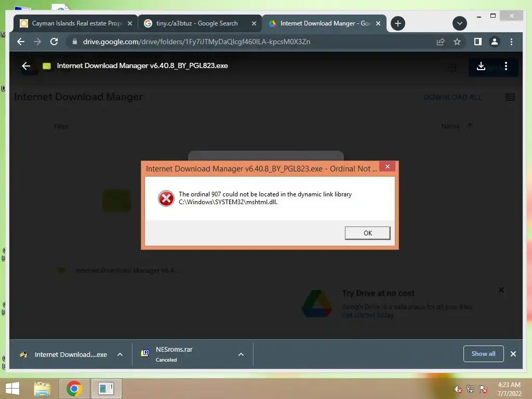Screen dimensions: 532x399
Task: Close the Cayman Islands Real estate tab
Action: 129,23
